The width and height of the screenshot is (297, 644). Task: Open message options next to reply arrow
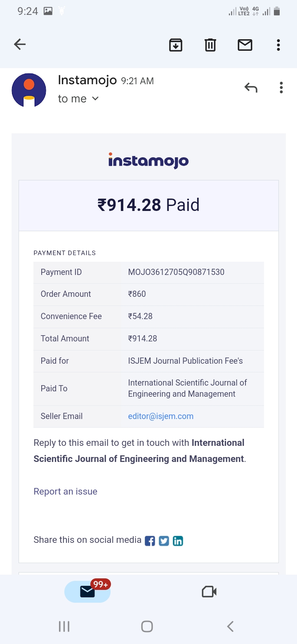tap(281, 88)
